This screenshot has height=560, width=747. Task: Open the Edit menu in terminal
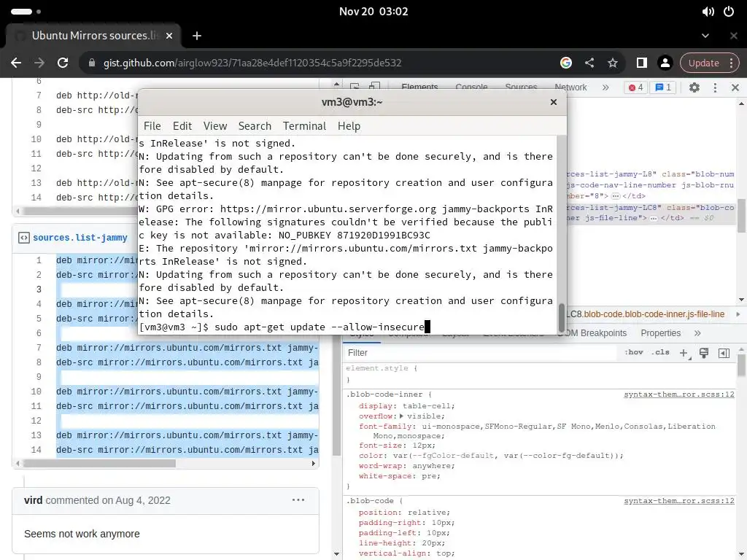click(x=182, y=126)
